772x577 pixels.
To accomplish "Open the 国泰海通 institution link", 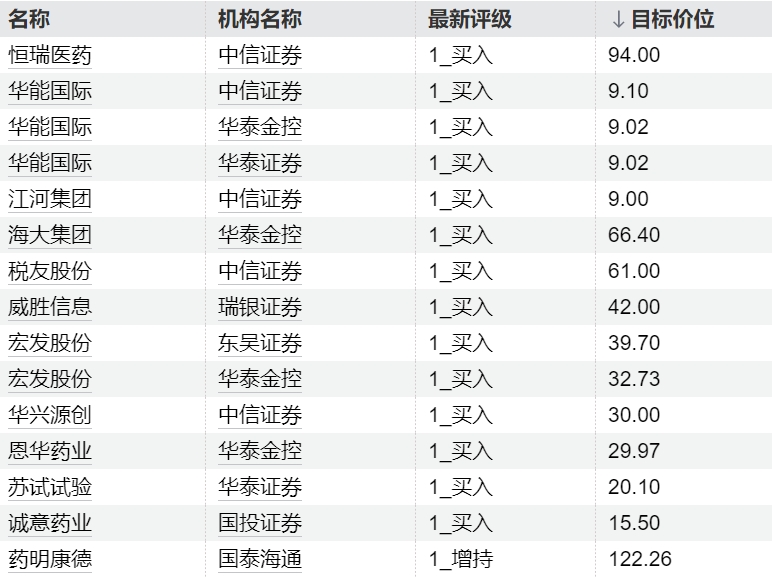I will point(260,559).
